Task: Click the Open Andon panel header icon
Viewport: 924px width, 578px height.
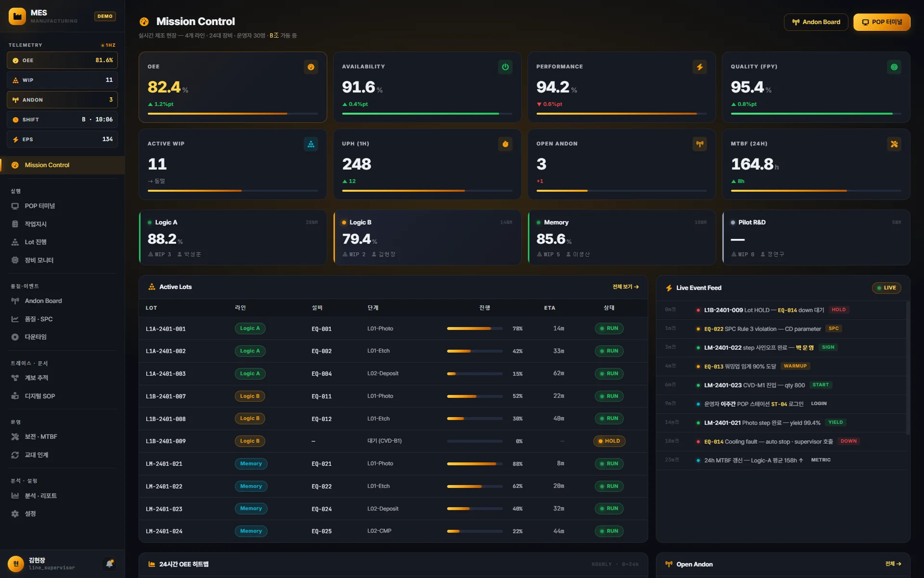Action: click(669, 564)
